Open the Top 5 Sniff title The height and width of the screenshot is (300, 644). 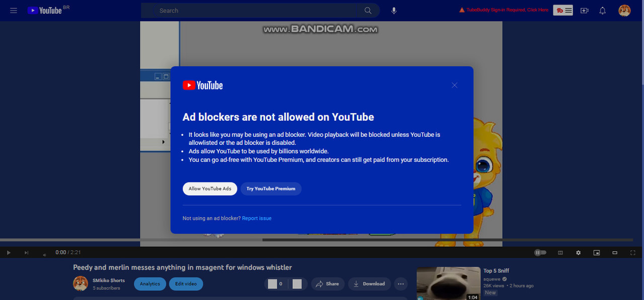point(496,271)
